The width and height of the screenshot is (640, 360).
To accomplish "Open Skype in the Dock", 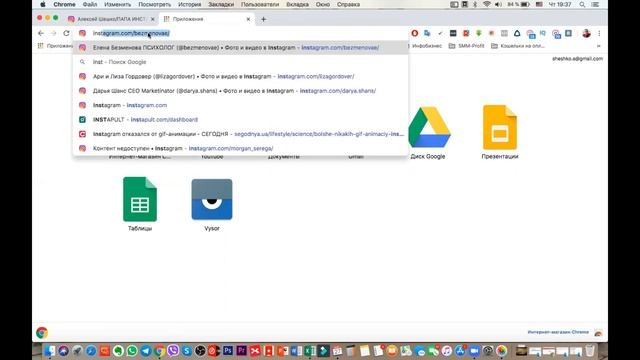I will (187, 351).
